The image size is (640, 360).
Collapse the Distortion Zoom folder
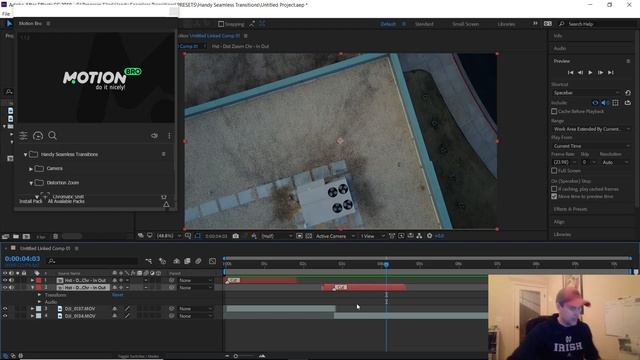tap(31, 183)
